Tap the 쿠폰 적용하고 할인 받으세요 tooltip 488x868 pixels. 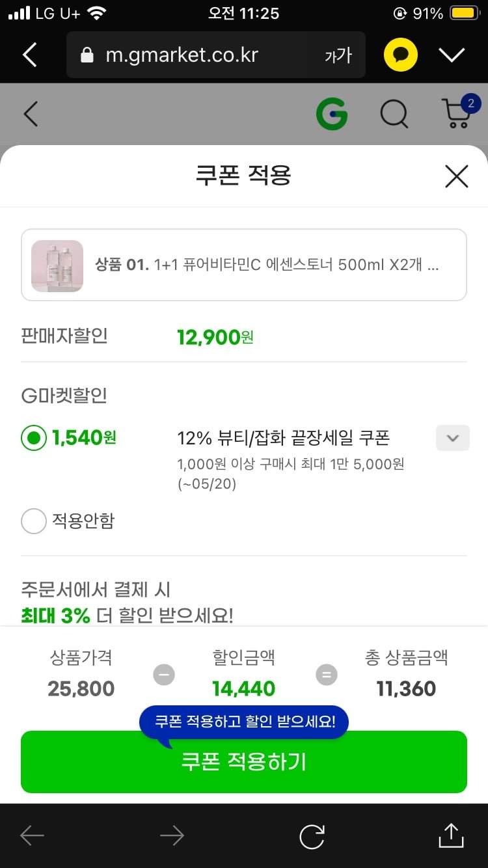click(x=245, y=722)
